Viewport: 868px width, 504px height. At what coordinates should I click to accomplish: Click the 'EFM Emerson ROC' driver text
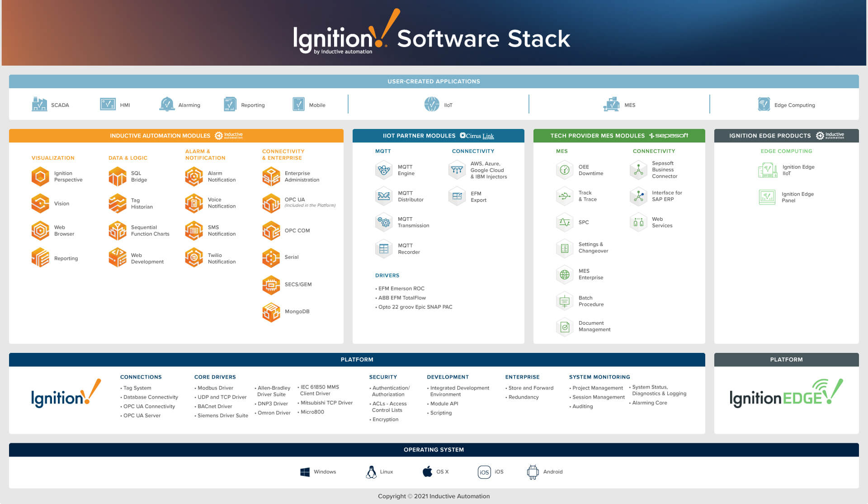tap(401, 289)
